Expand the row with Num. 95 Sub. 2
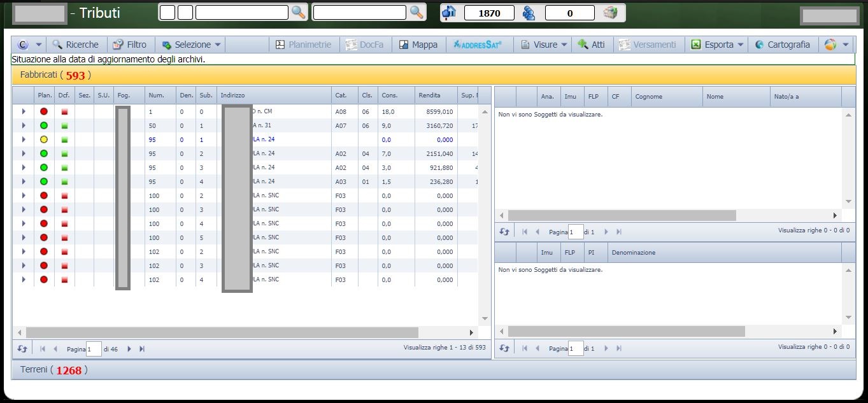 (24, 153)
